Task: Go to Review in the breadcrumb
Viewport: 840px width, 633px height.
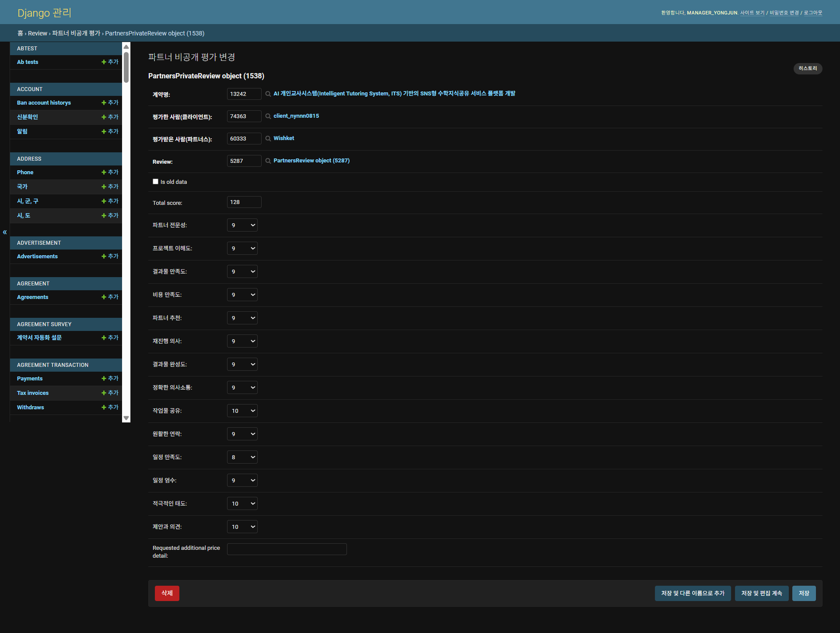Action: click(38, 33)
